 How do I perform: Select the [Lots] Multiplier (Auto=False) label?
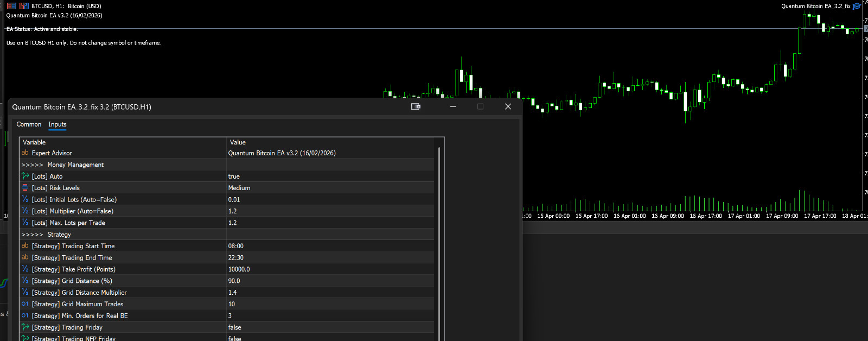(73, 211)
